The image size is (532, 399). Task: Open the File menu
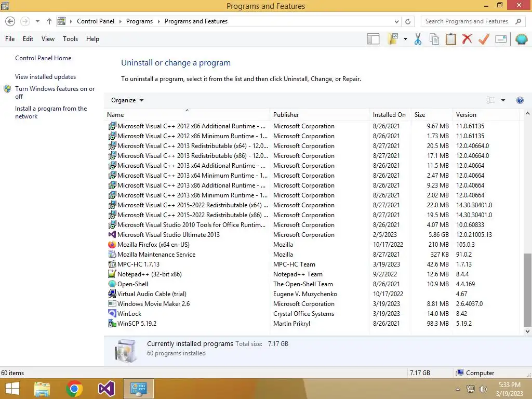click(10, 39)
